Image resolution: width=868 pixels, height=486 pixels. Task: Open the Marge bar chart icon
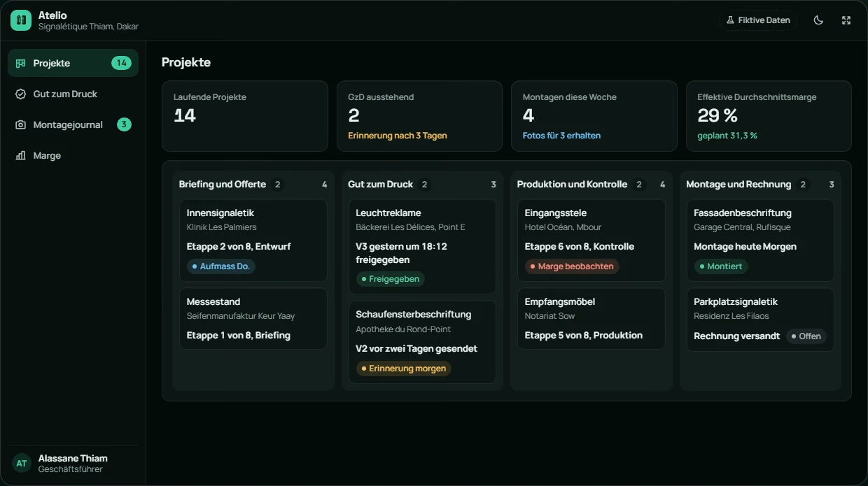point(21,155)
